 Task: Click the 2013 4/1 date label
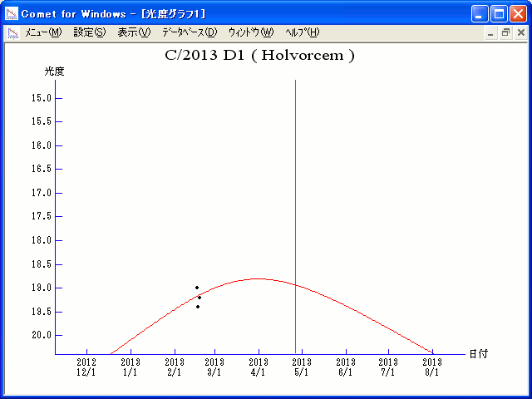click(x=259, y=367)
